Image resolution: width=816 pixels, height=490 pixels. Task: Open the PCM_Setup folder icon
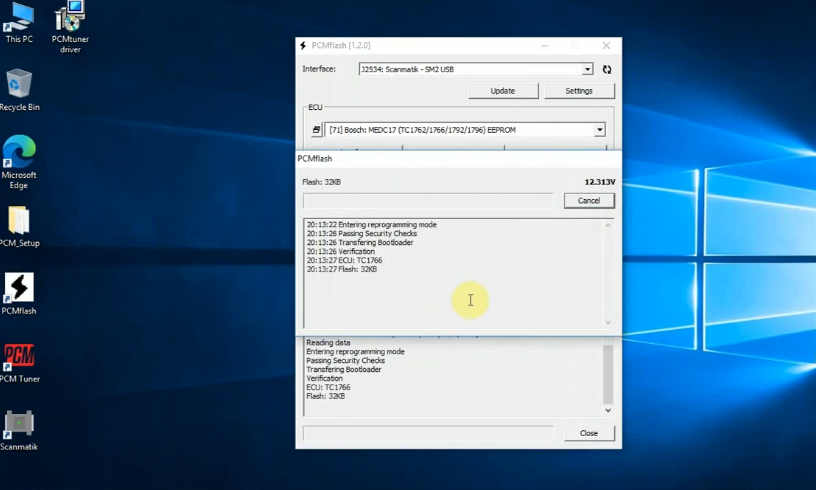point(19,226)
